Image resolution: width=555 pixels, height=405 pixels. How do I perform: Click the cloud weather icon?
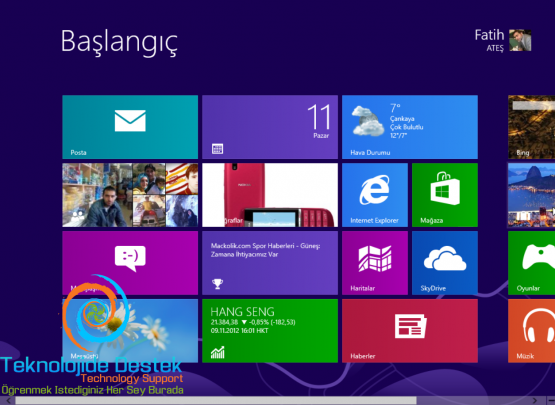coord(367,121)
